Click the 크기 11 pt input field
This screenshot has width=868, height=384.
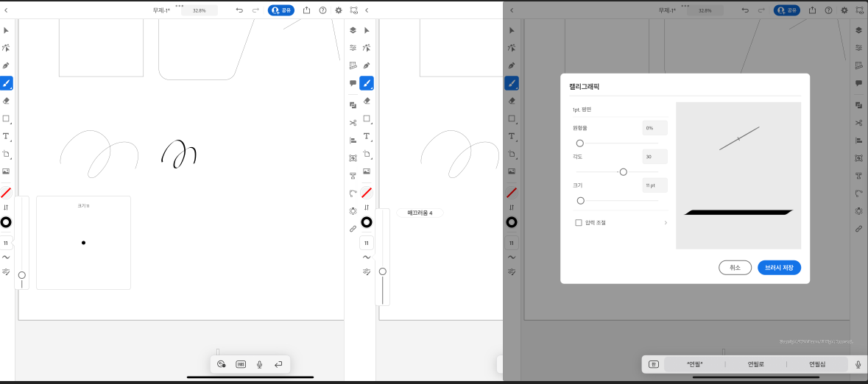[x=655, y=185]
